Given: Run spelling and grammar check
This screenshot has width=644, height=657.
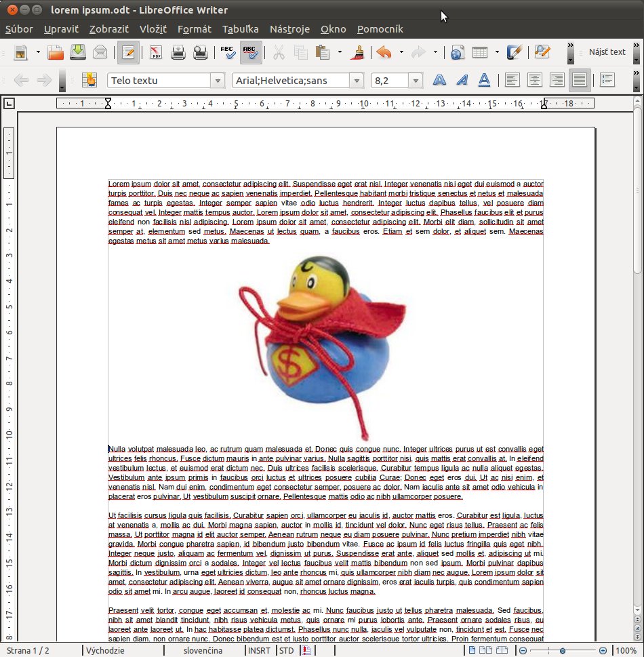Looking at the screenshot, I should [228, 52].
